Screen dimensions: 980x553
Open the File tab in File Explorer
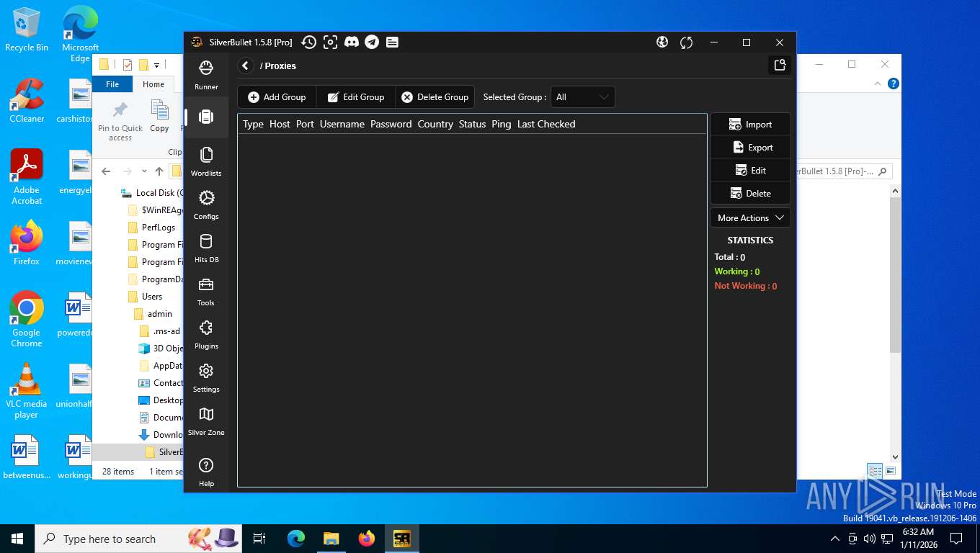click(112, 84)
